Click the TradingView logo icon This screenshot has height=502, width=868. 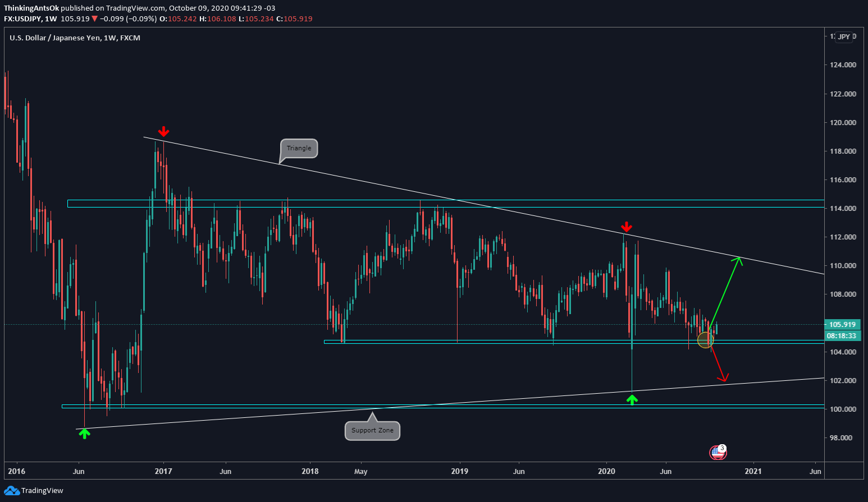tap(12, 491)
